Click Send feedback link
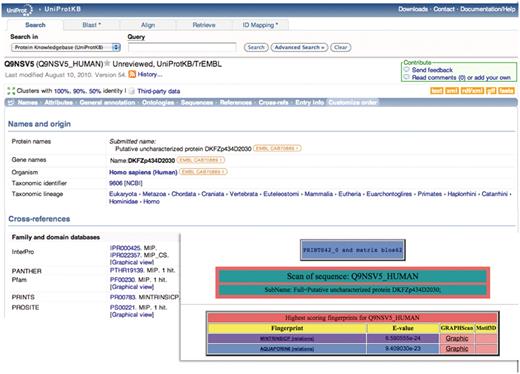The width and height of the screenshot is (520, 374). tap(432, 70)
